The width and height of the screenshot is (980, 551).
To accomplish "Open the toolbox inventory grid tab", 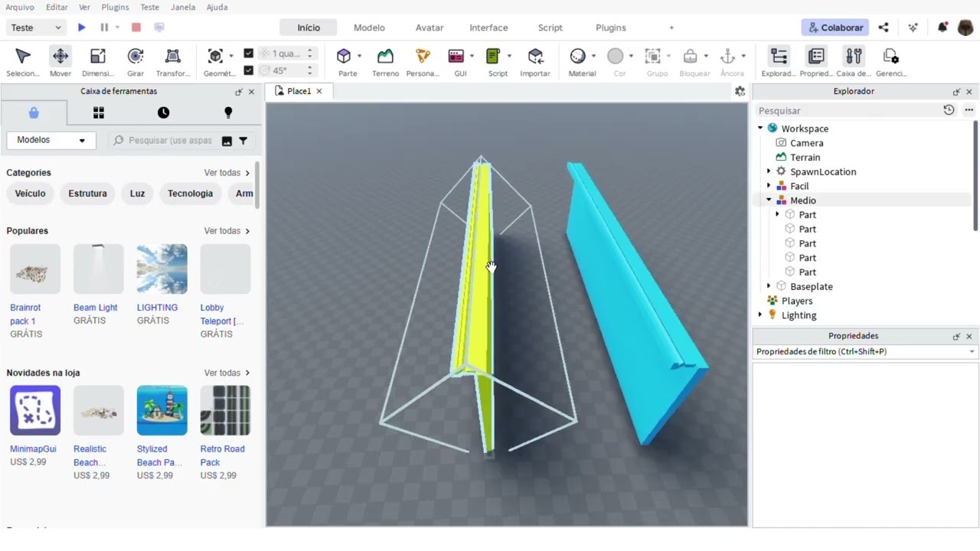I will [99, 112].
